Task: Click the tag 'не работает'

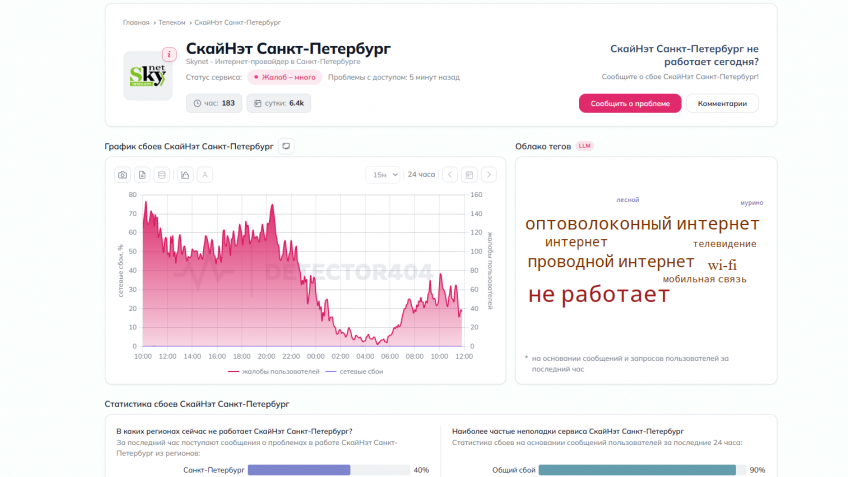Action: point(599,294)
